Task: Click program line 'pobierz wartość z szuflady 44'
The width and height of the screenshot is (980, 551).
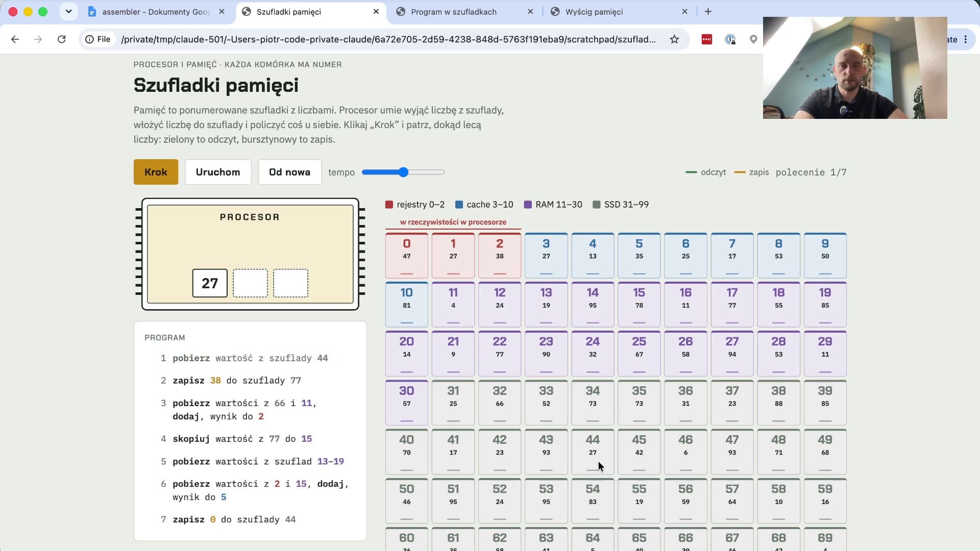Action: point(250,358)
